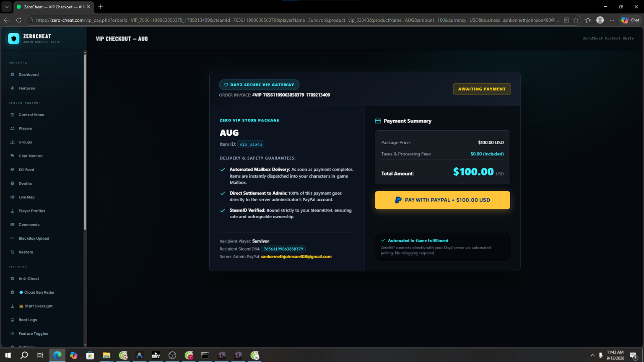
Task: Show hidden system tray icons
Action: click(592, 355)
